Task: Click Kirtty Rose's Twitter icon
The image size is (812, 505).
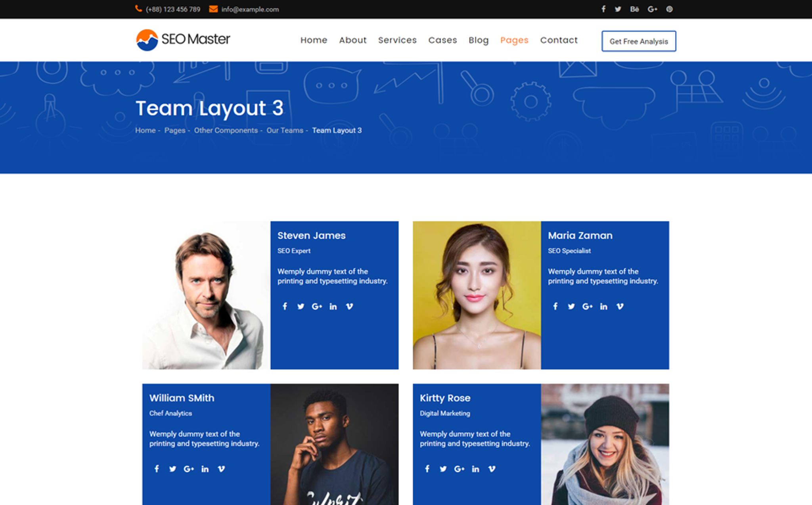Action: [443, 469]
